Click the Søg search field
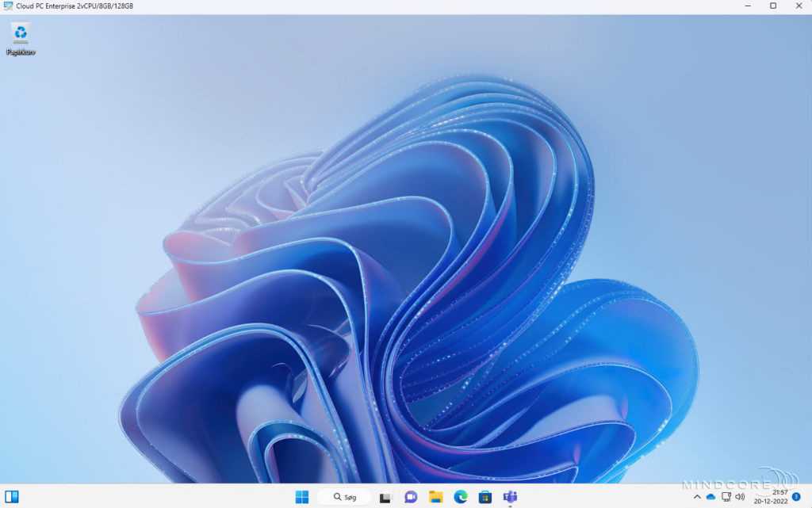This screenshot has height=508, width=812. click(345, 498)
